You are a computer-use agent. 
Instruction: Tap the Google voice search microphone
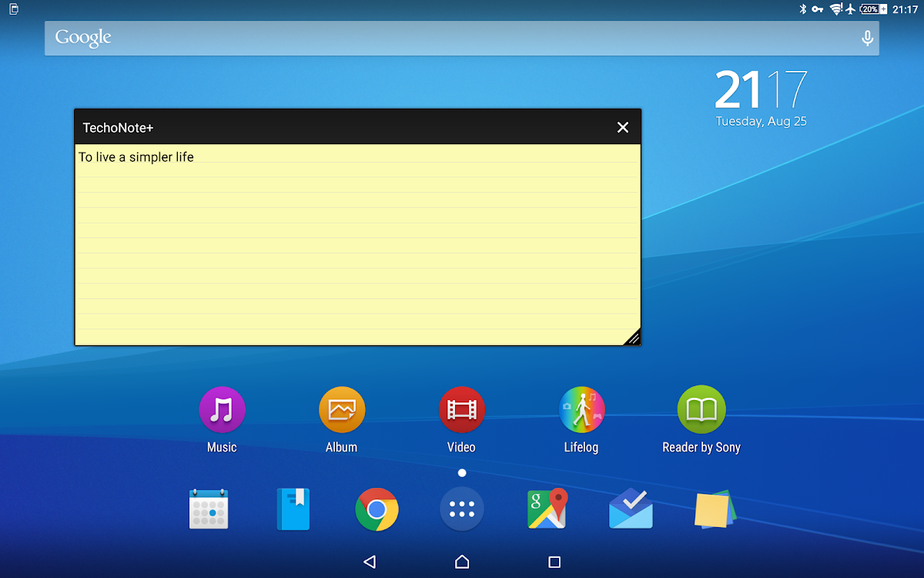(x=867, y=39)
